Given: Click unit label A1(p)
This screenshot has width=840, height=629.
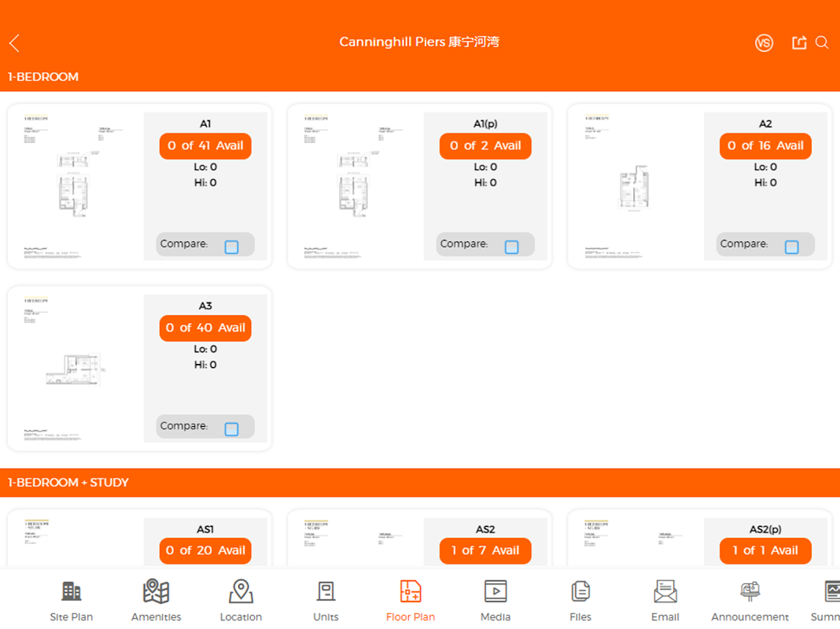Looking at the screenshot, I should (485, 123).
